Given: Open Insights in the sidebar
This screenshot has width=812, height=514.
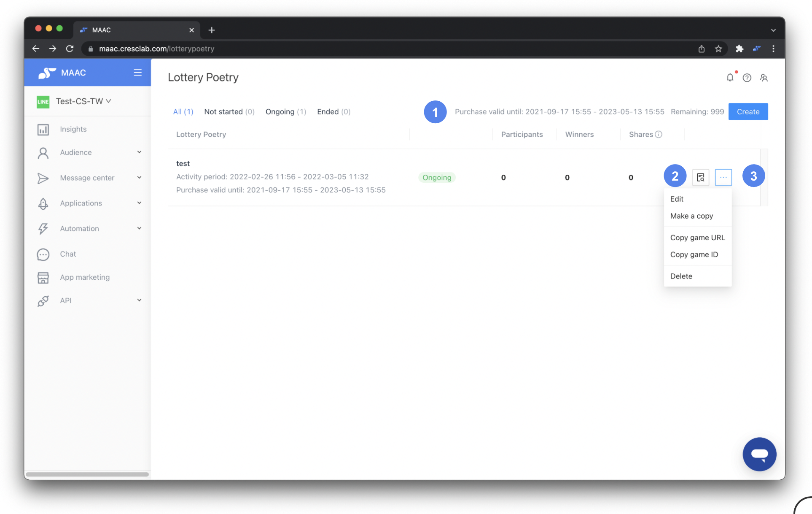Looking at the screenshot, I should coord(73,129).
